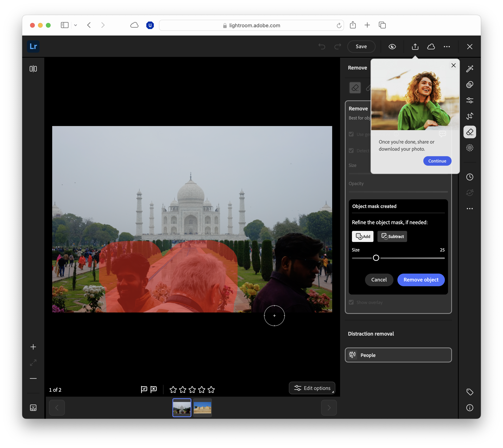Flag photo as rejected
This screenshot has height=448, width=503.
point(153,389)
